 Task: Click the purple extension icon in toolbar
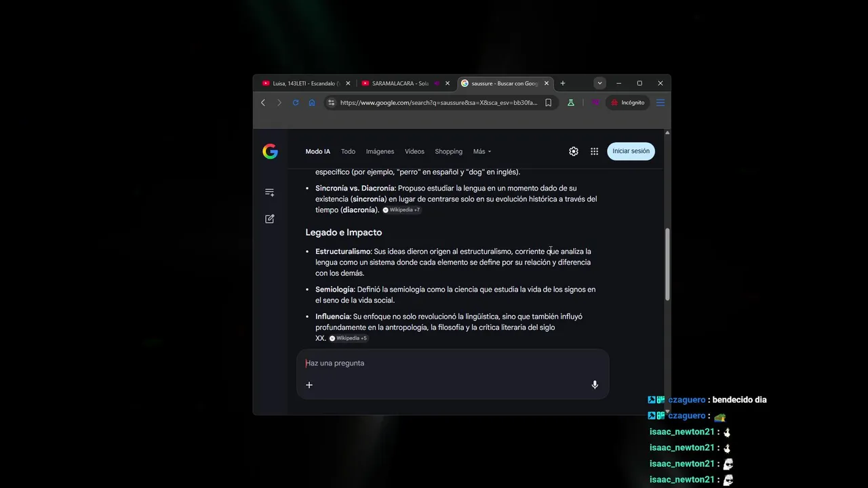coord(595,102)
